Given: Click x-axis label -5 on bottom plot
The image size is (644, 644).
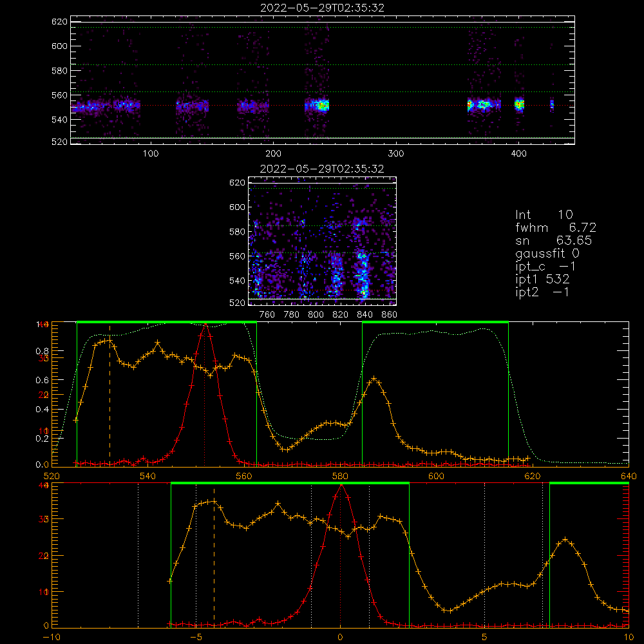Looking at the screenshot, I should [196, 638].
